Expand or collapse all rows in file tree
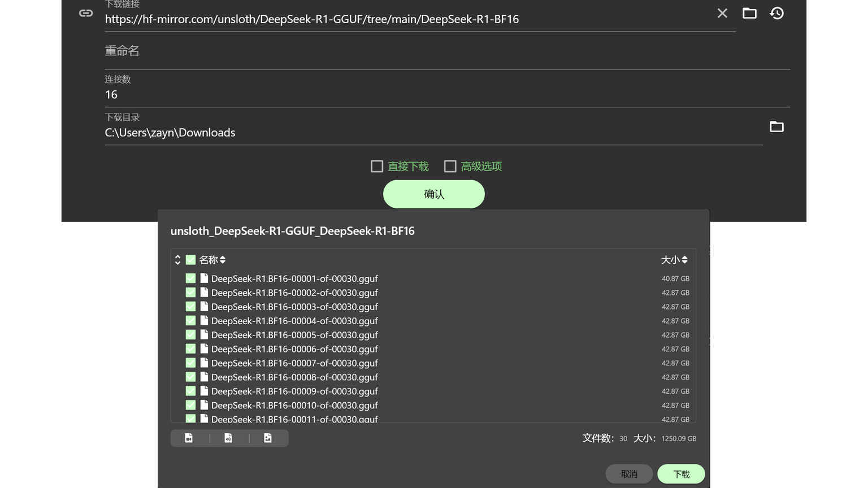 coord(177,260)
